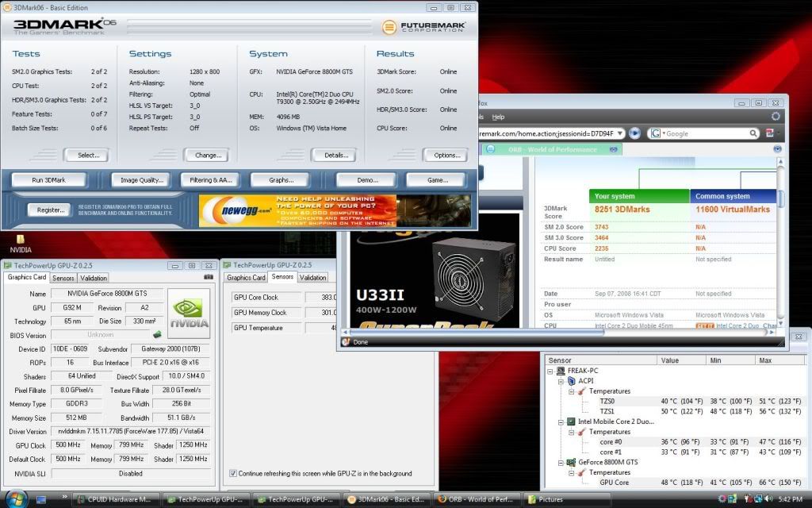Screen dimensions: 812x508
Task: Click the Google search magnifier icon
Action: (x=753, y=133)
